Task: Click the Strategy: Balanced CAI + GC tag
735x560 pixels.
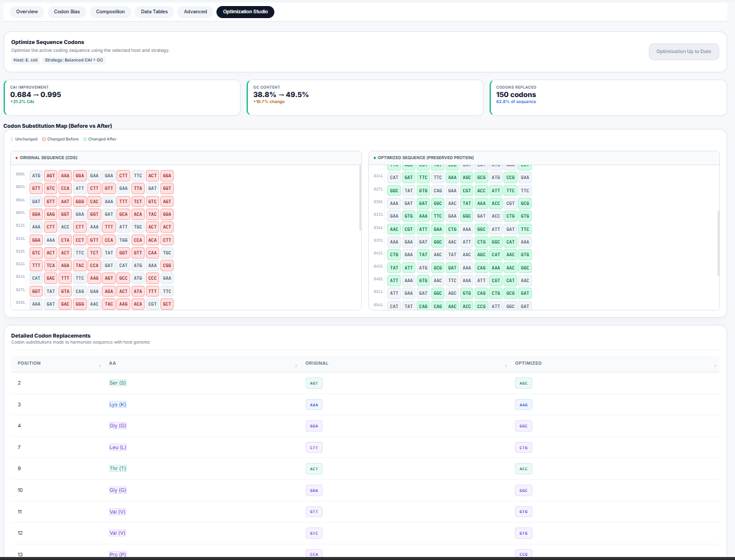Action: (74, 60)
